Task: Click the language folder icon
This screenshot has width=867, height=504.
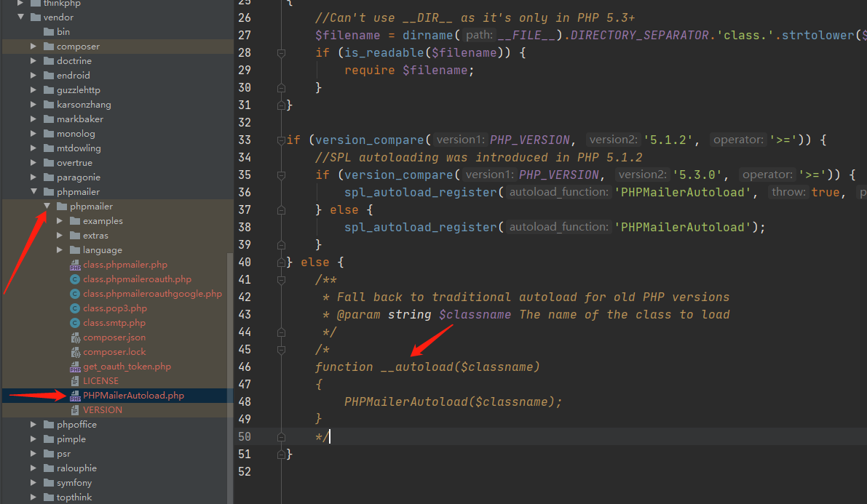Action: [75, 250]
